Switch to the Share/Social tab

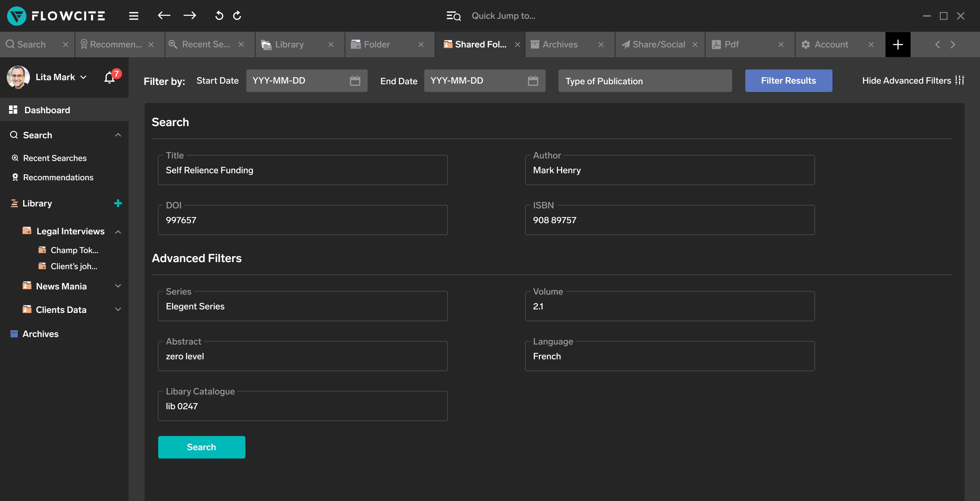pyautogui.click(x=658, y=44)
